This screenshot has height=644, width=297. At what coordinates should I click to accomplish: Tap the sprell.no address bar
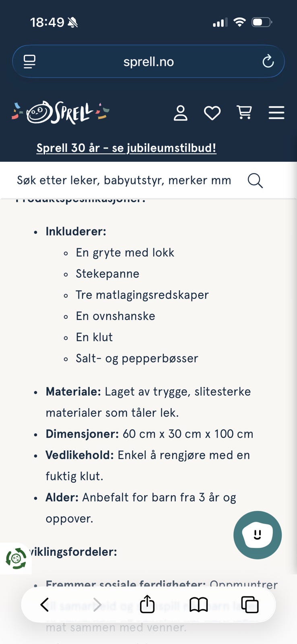pyautogui.click(x=148, y=61)
